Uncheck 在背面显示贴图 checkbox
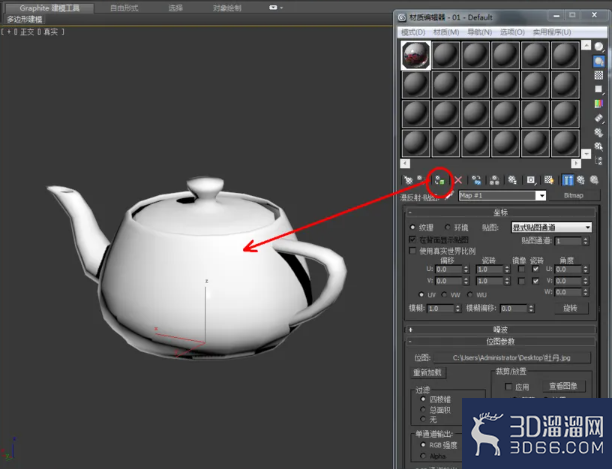612x469 pixels. pyautogui.click(x=412, y=239)
